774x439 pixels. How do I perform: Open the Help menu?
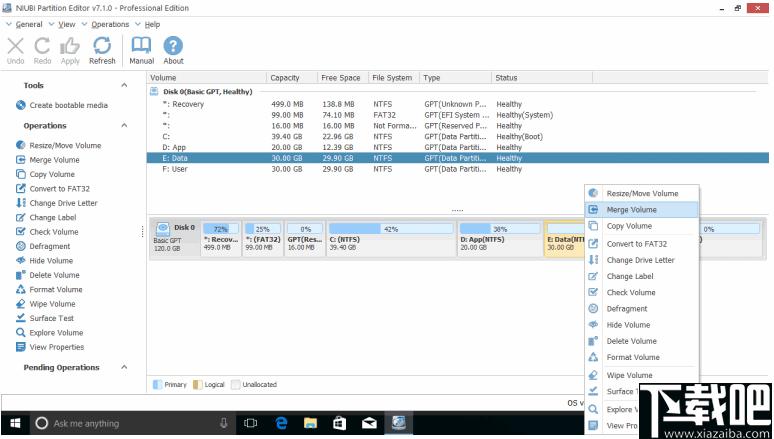pos(152,24)
